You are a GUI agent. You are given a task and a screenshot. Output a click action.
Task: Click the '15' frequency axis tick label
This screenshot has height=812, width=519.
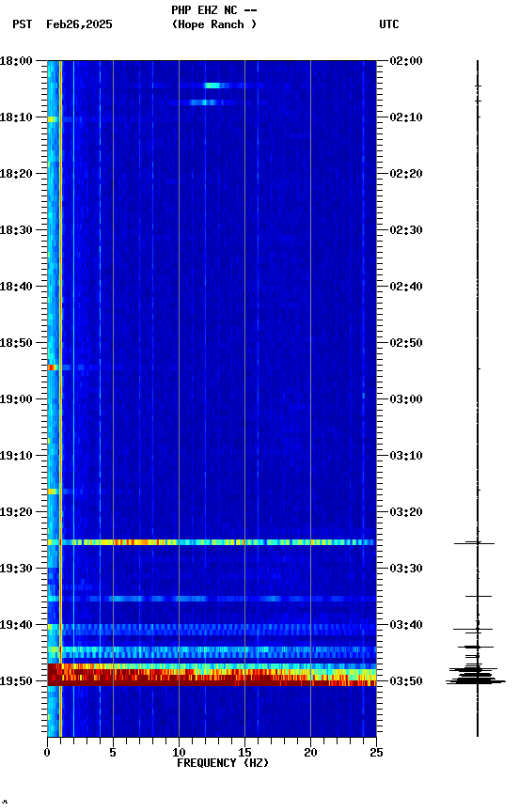coord(244,753)
